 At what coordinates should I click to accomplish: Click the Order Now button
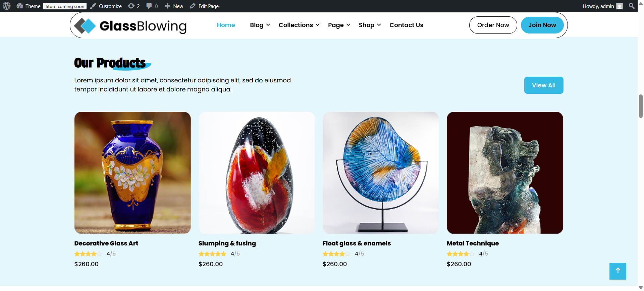click(x=493, y=25)
